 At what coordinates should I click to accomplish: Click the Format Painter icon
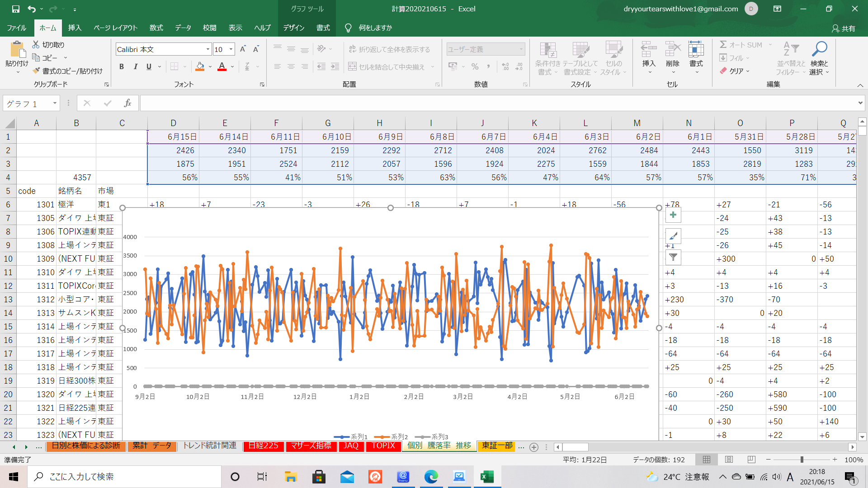click(37, 71)
